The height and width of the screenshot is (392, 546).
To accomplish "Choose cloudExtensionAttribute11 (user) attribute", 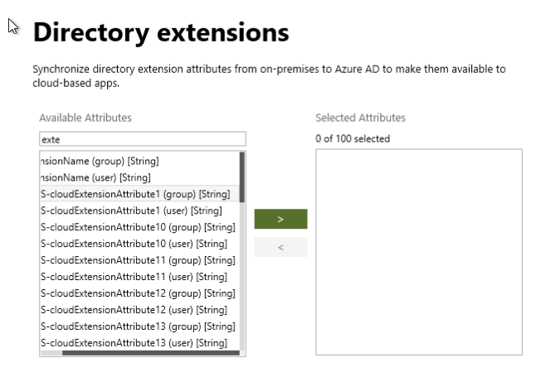I will pyautogui.click(x=134, y=277).
